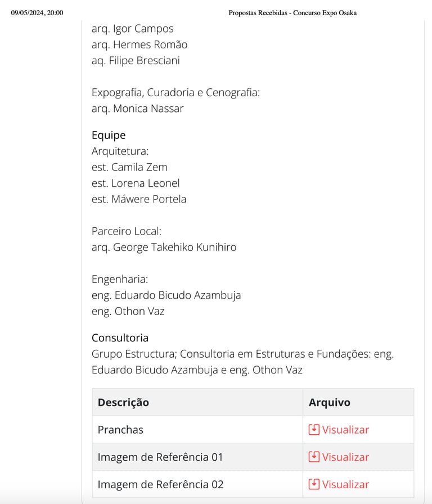Select the Pranchas description cell
Viewport: 432px width, 504px height.
[x=120, y=430]
